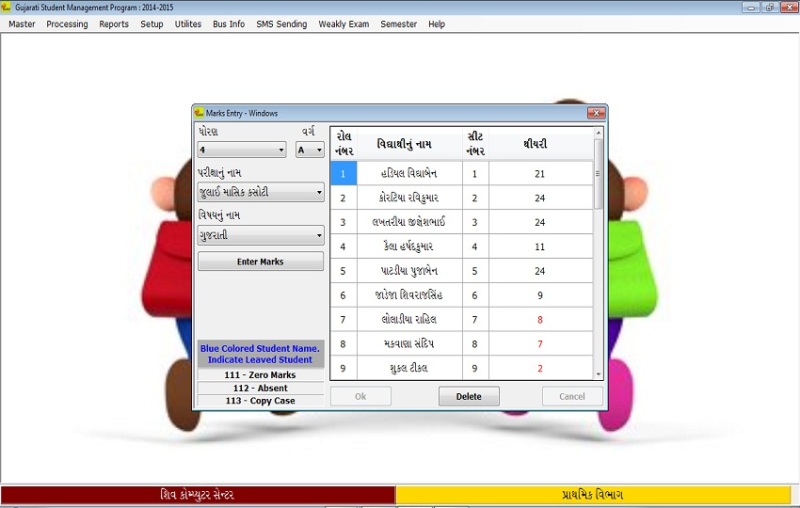The width and height of the screenshot is (800, 508).
Task: Select theory marks cell of roll number 3
Action: click(540, 222)
